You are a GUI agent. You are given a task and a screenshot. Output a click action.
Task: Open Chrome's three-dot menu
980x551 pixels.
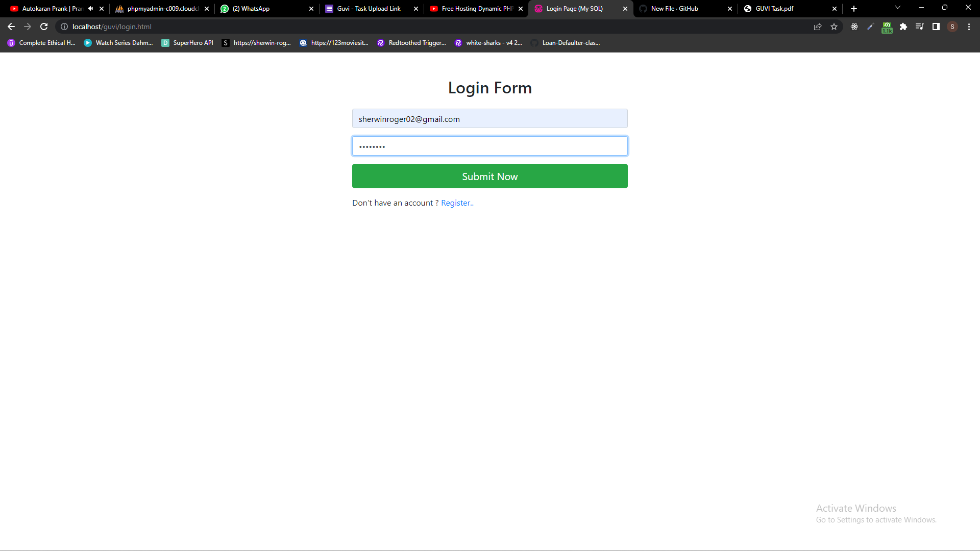coord(968,27)
